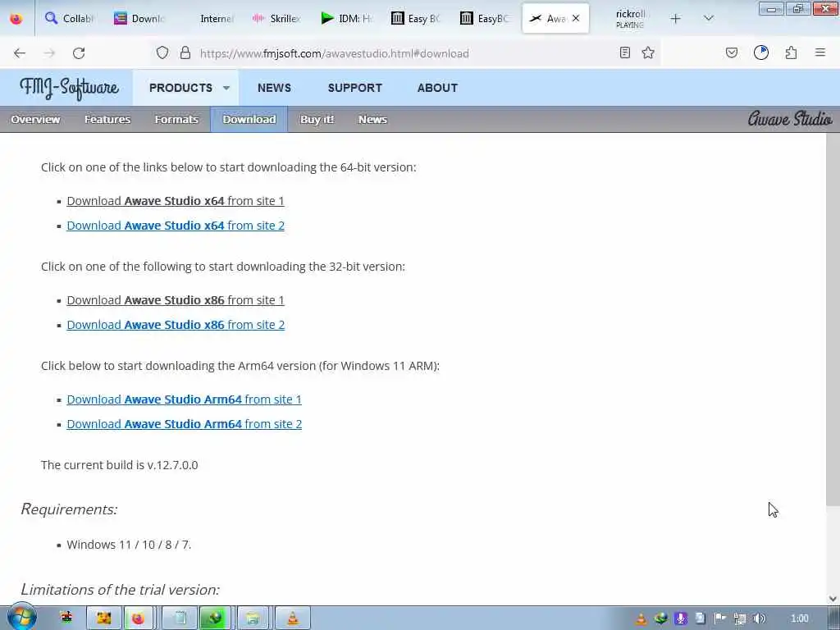Viewport: 840px width, 630px height.
Task: Open the Buy it! section
Action: (317, 120)
